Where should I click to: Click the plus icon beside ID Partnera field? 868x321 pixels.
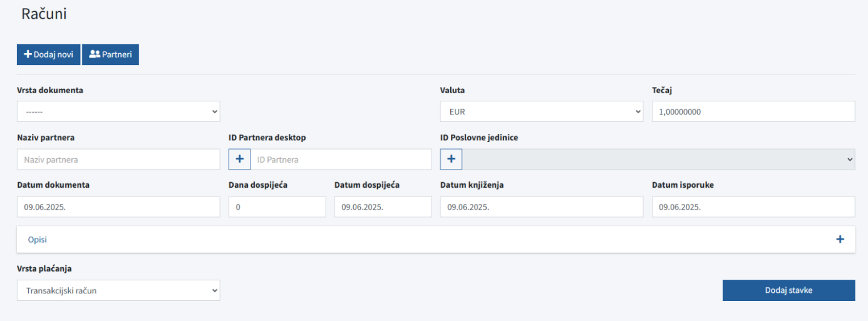(x=239, y=160)
